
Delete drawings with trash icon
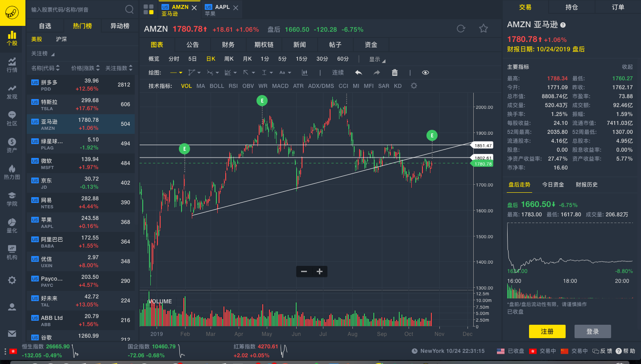coord(395,72)
